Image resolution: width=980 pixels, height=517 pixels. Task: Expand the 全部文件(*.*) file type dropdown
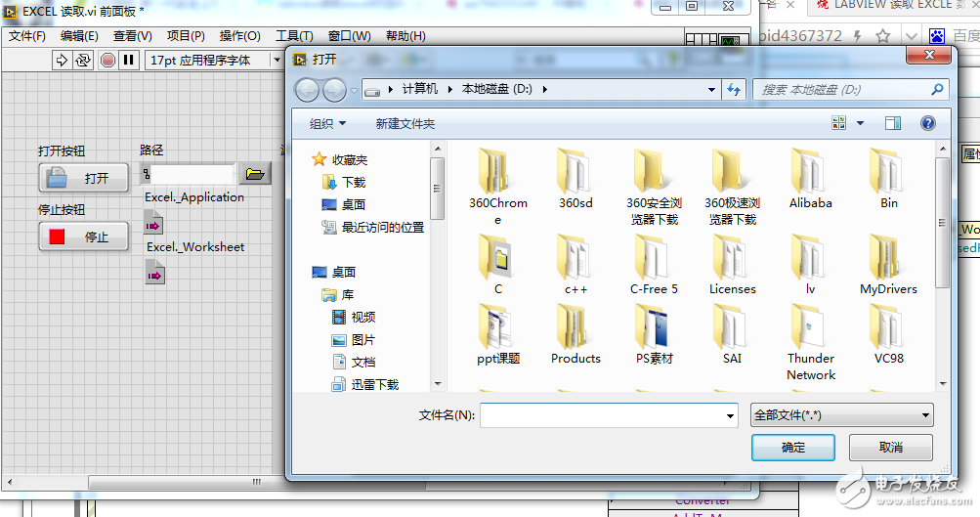pyautogui.click(x=842, y=415)
